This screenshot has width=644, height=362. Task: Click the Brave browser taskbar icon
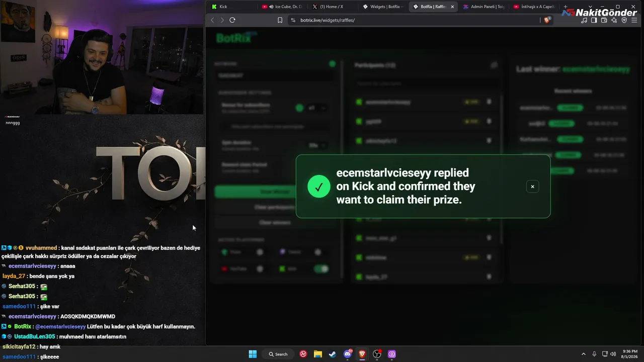pos(362,354)
